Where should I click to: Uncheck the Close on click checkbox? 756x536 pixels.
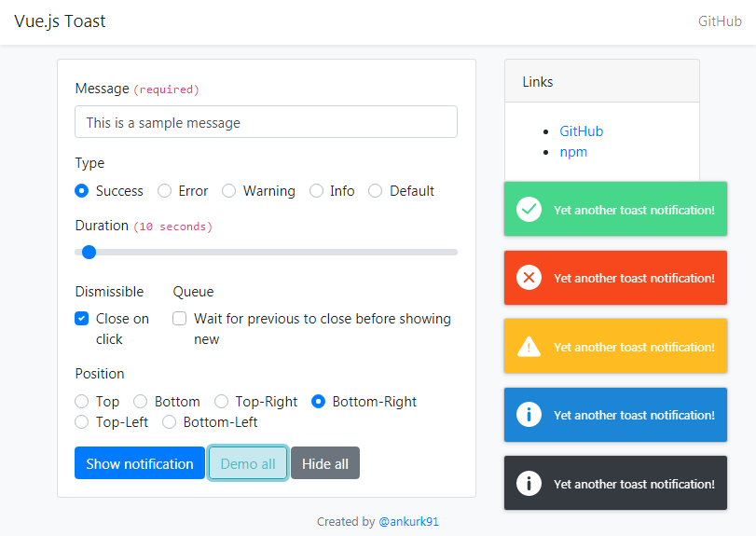81,319
